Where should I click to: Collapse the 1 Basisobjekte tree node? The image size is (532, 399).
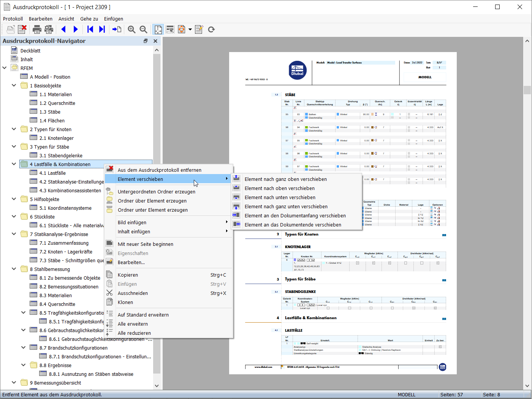coord(14,85)
